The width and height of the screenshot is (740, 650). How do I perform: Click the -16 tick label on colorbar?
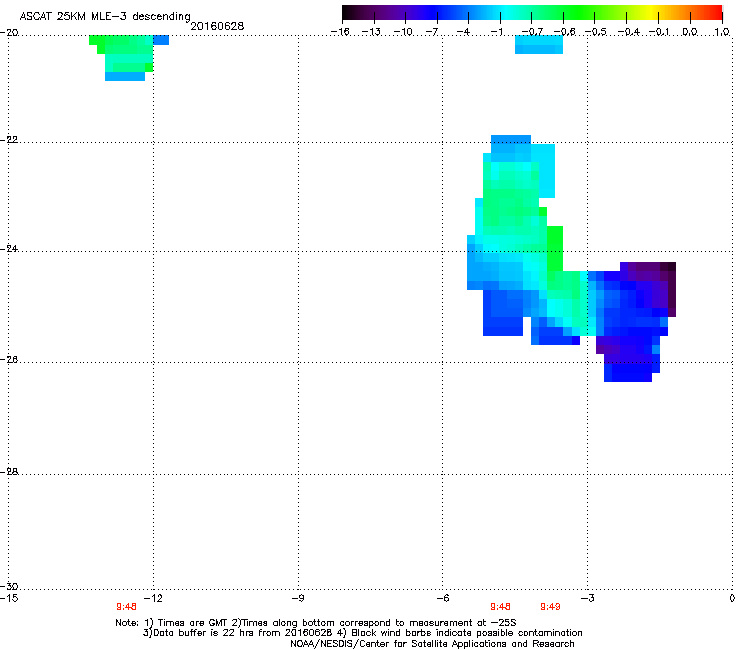[x=340, y=32]
